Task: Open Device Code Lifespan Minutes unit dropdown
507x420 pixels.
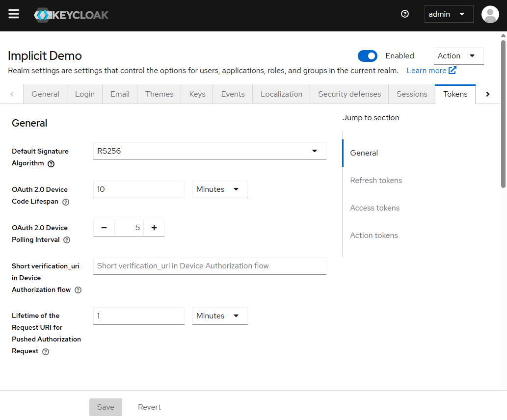Action: (x=220, y=189)
